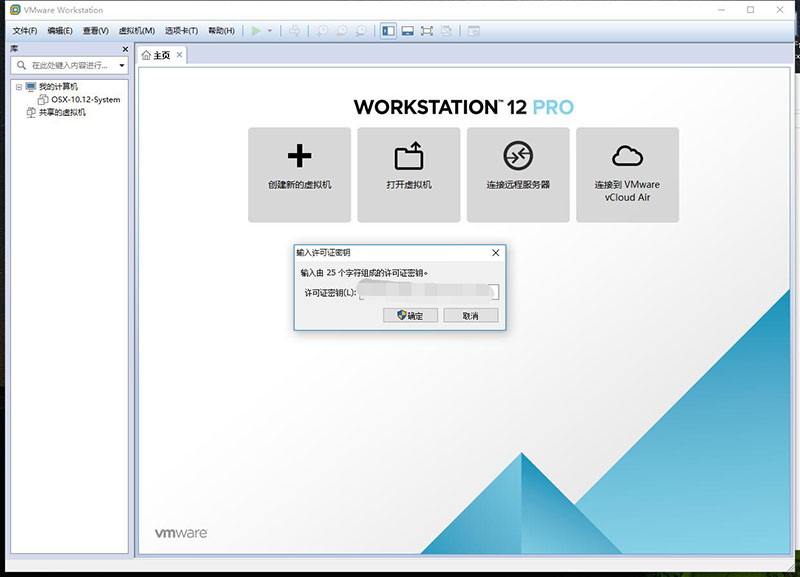Click the full screen mode toolbar icon
The image size is (800, 577).
[x=427, y=31]
